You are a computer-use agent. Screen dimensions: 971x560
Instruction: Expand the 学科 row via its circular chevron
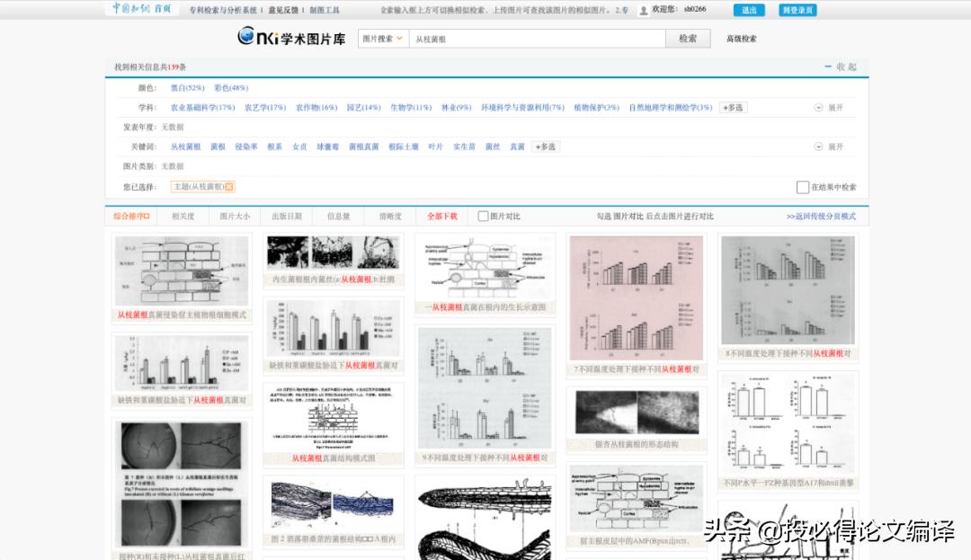tap(818, 106)
